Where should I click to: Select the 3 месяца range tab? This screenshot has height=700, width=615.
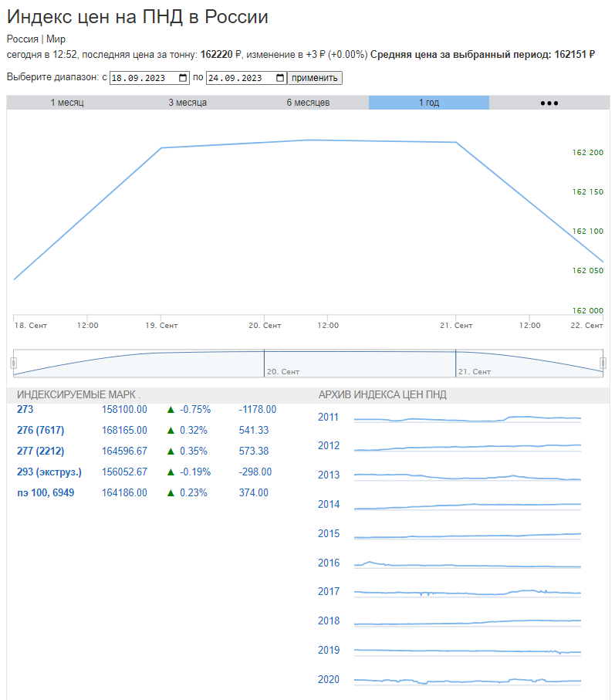coord(188,103)
